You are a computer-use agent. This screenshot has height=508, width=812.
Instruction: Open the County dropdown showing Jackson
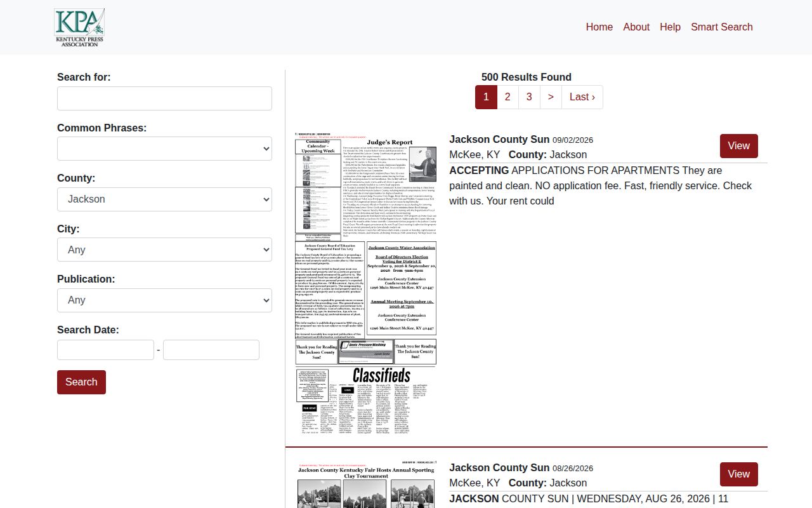[x=164, y=199]
